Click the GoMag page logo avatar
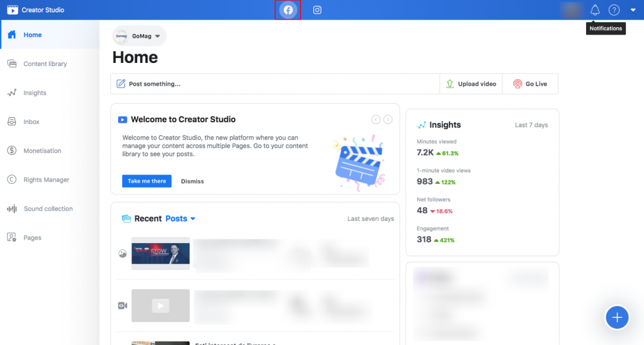The width and height of the screenshot is (644, 345). 121,36
